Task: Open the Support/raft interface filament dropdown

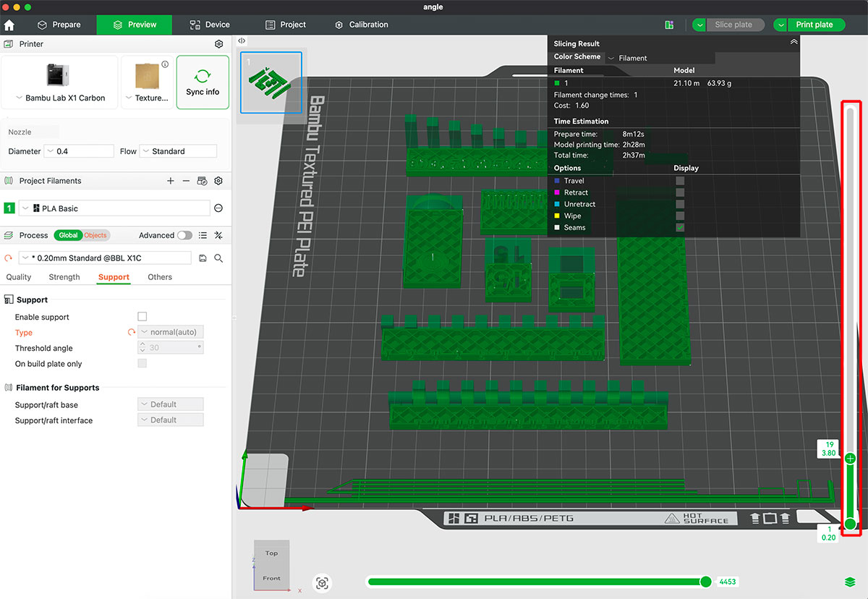Action: point(171,420)
